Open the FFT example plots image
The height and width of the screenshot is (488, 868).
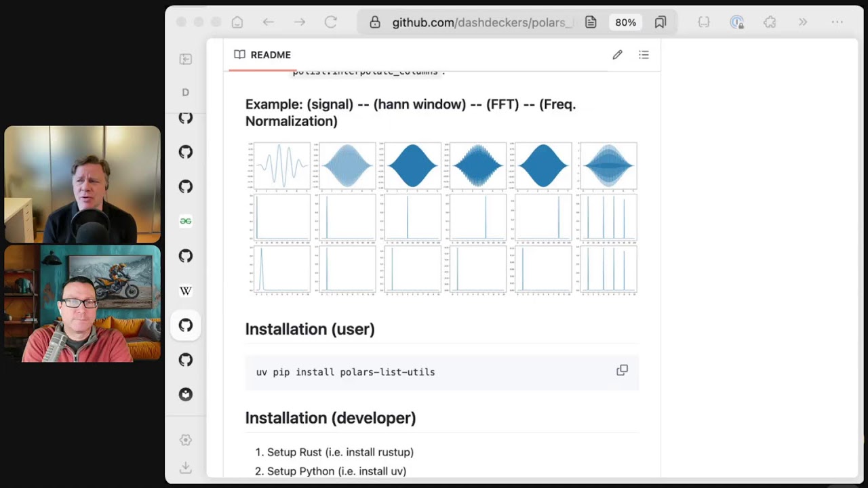[x=442, y=218]
